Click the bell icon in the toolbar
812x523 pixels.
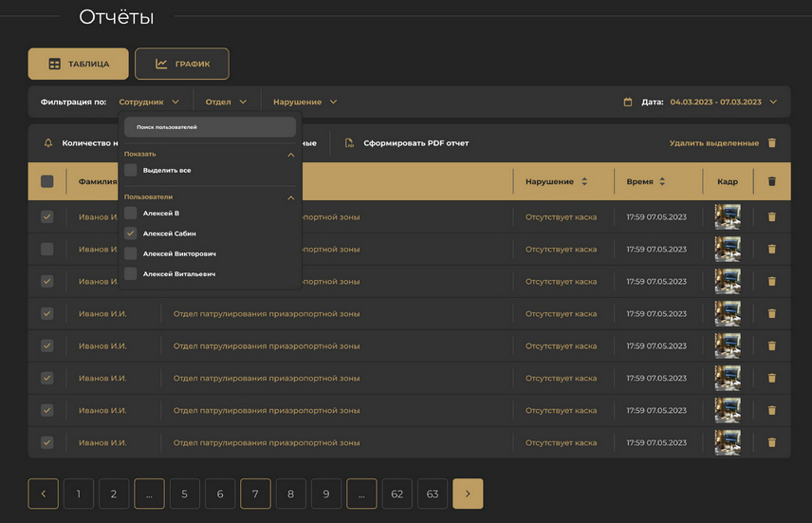(x=48, y=143)
